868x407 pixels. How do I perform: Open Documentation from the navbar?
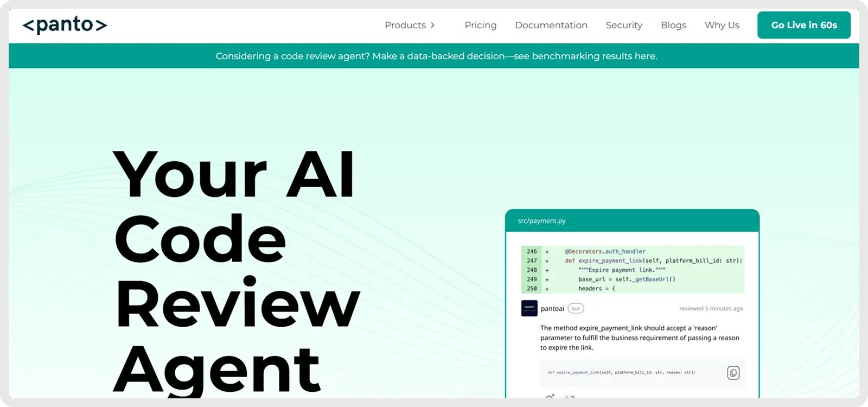point(551,26)
